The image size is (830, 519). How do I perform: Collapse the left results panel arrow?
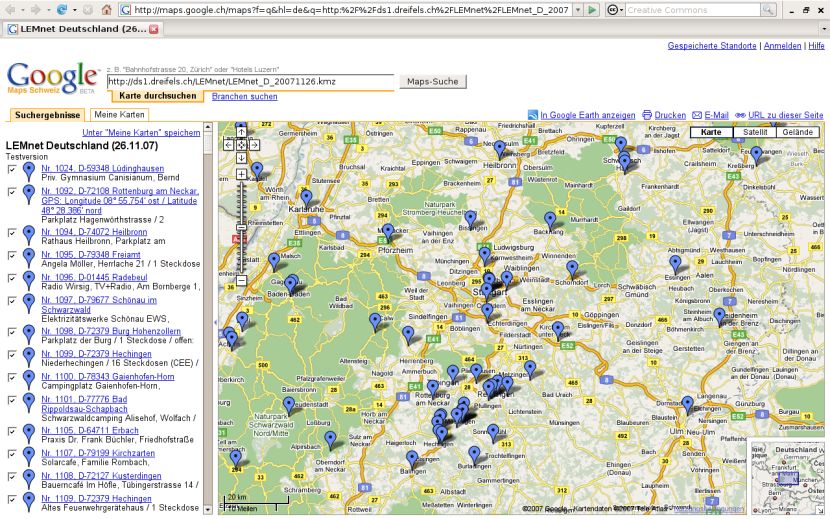(215, 322)
